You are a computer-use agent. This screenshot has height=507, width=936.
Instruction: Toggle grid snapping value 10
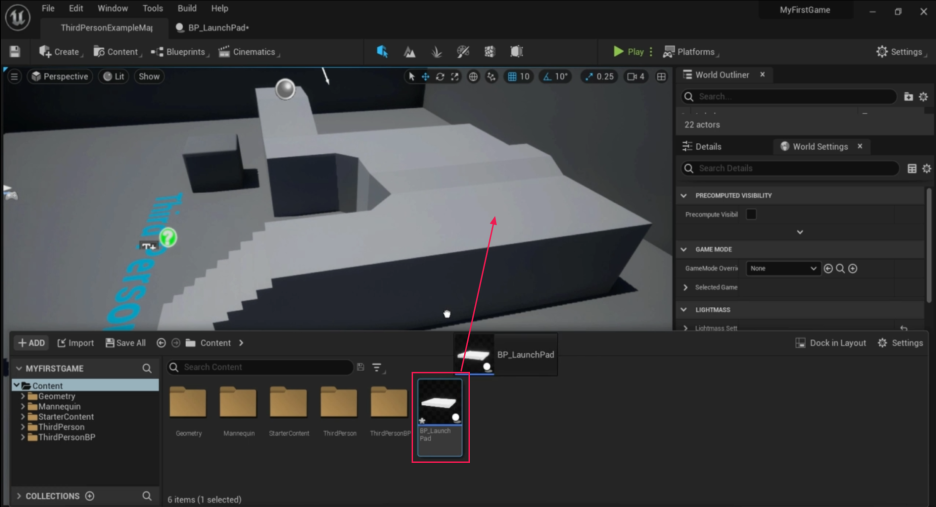coord(518,76)
